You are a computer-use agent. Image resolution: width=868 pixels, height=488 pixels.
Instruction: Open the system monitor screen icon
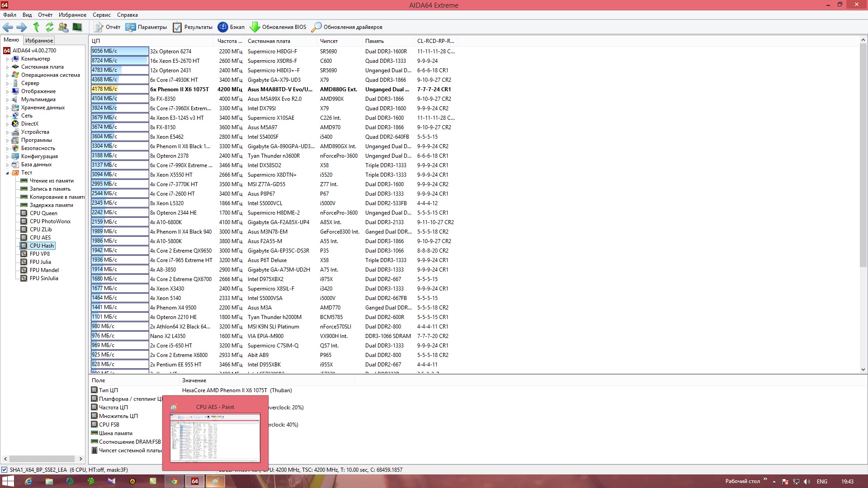coord(77,27)
